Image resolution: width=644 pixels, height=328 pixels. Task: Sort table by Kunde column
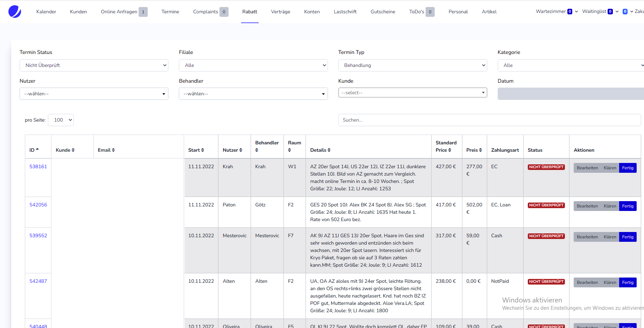[x=65, y=150]
